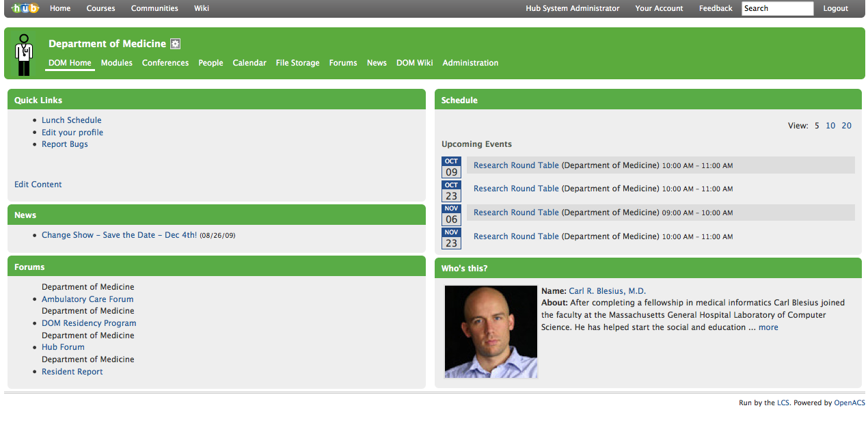Click the NOV 23 calendar date icon
The image size is (868, 423).
(x=451, y=238)
